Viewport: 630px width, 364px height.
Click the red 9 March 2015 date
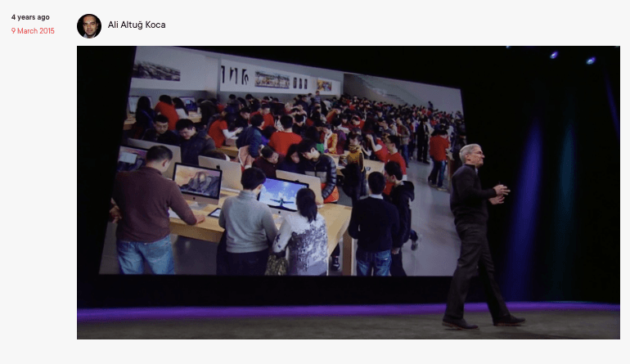point(34,31)
